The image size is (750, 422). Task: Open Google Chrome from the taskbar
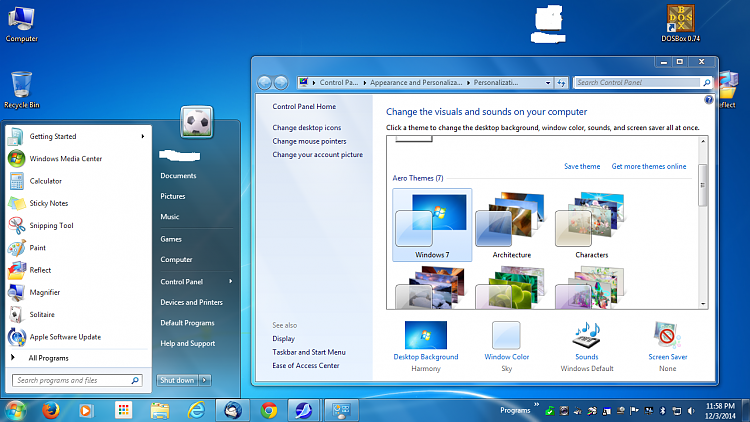pos(269,411)
